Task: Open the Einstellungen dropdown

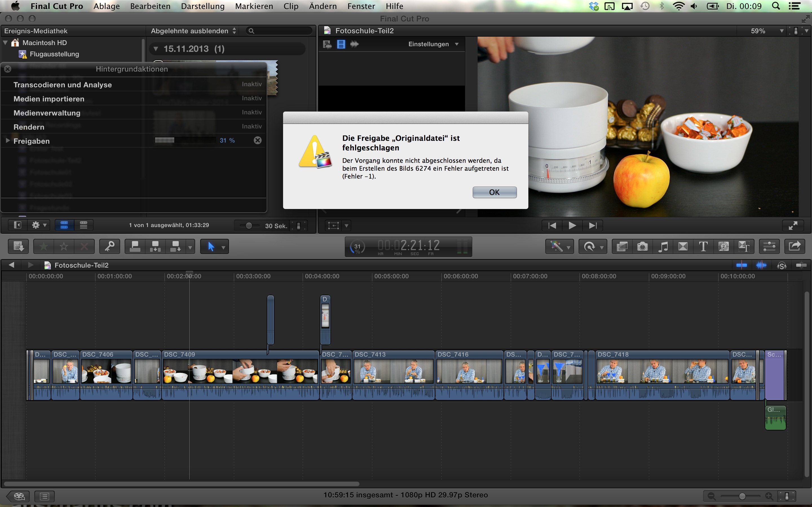Action: click(x=433, y=44)
